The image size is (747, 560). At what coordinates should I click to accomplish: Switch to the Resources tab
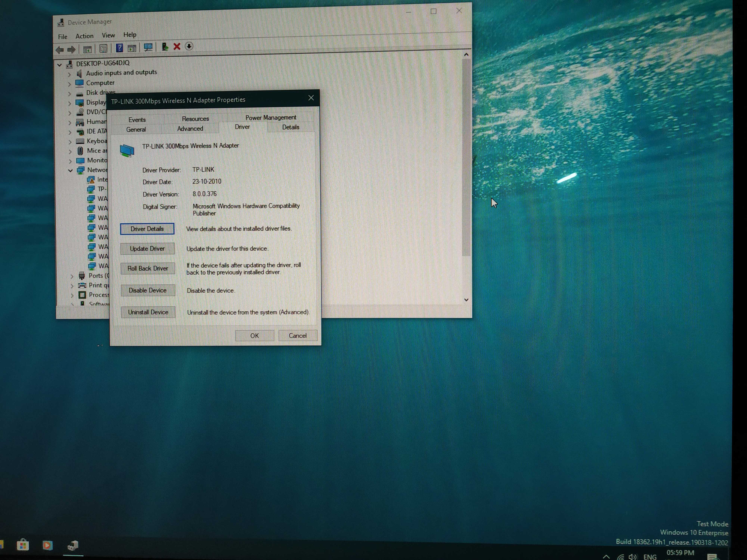(x=195, y=119)
